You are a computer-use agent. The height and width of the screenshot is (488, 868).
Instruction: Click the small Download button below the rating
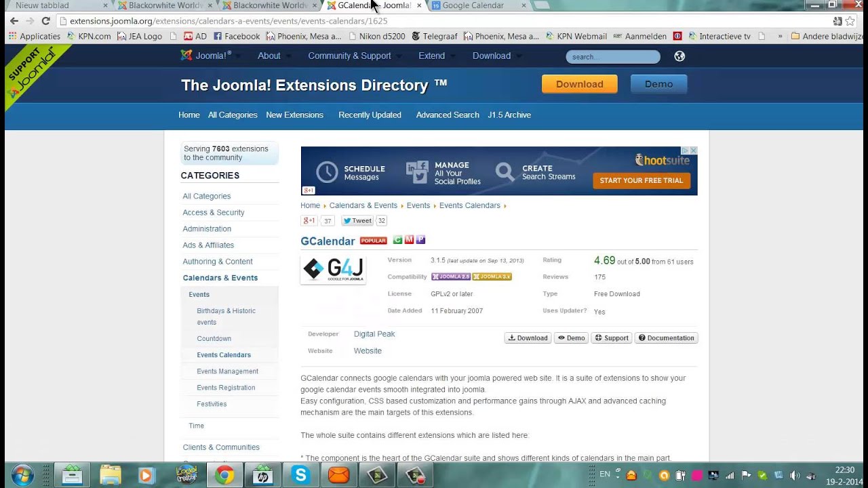(x=528, y=338)
